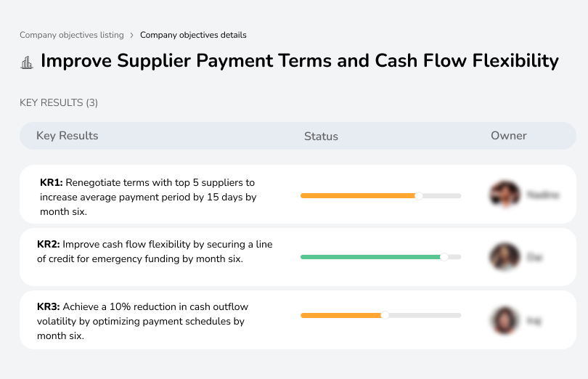Click the KR2 green progress slider handle
Image resolution: width=588 pixels, height=379 pixels.
point(444,257)
